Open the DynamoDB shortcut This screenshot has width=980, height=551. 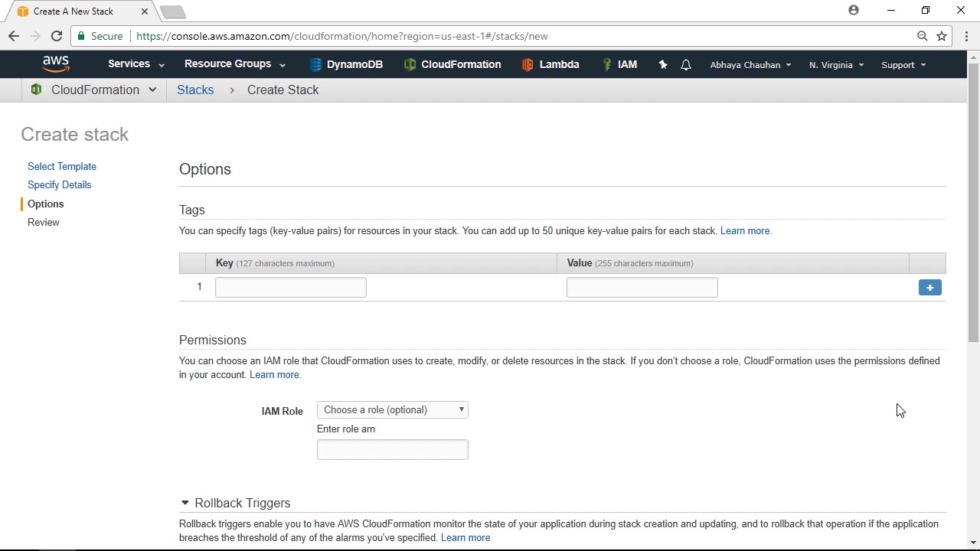[x=346, y=64]
